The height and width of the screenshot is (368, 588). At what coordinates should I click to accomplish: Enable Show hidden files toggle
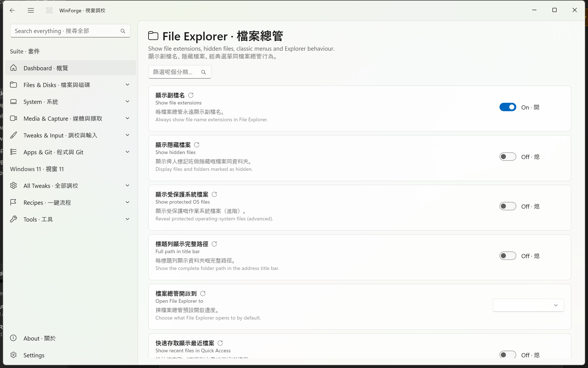(508, 157)
